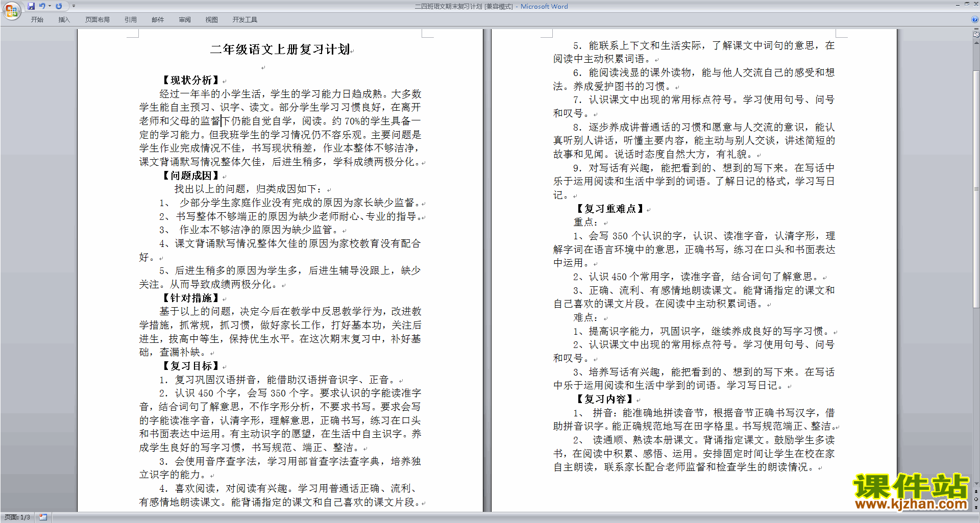The width and height of the screenshot is (980, 523).
Task: Click the Next Page double-arrow button
Action: (976, 507)
